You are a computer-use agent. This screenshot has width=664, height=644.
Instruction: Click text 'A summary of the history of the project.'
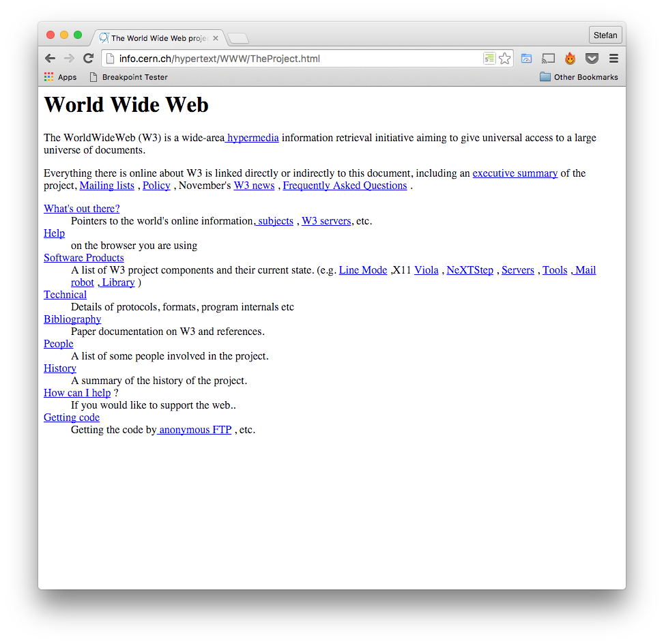click(159, 381)
